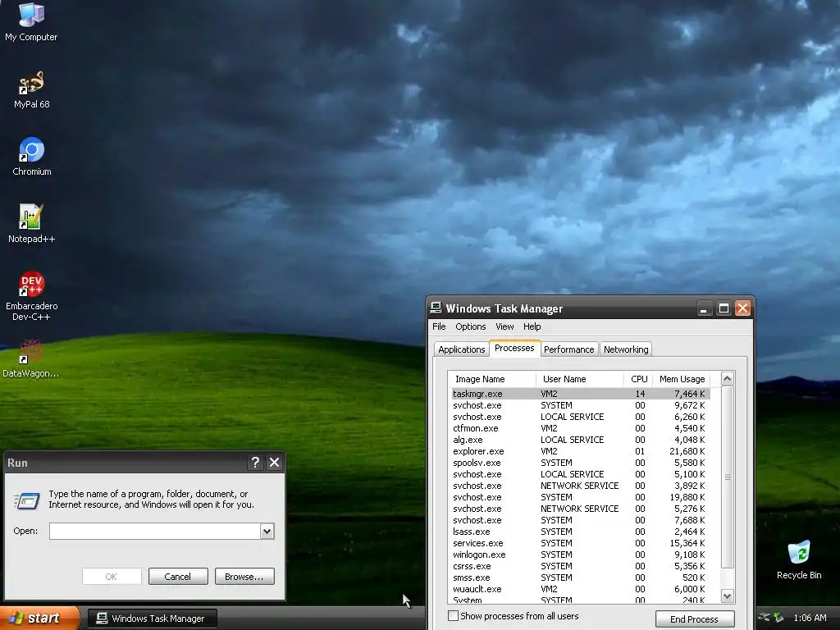Switch to the Applications tab

(461, 349)
